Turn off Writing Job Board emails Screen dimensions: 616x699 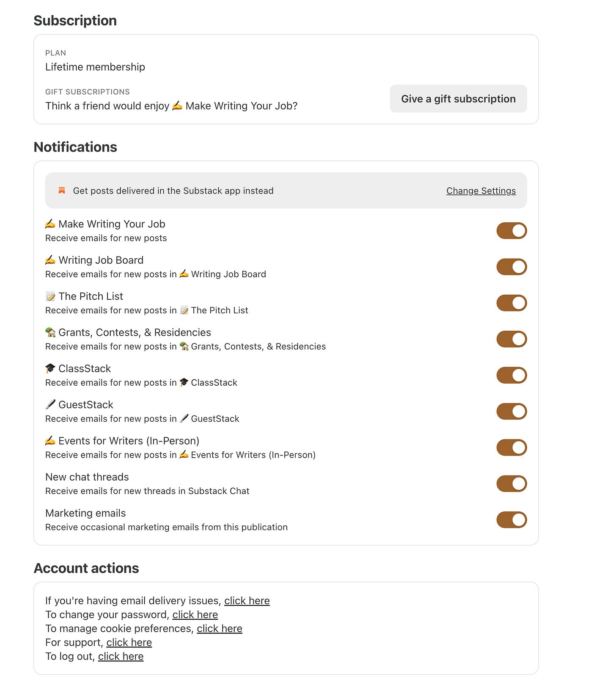click(x=511, y=267)
